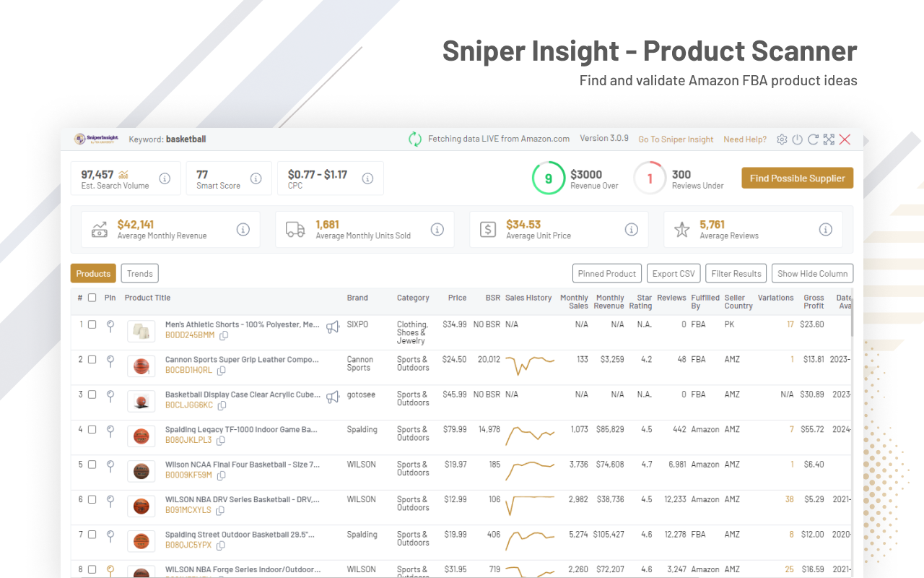Image resolution: width=924 pixels, height=578 pixels.
Task: Check the box for row 1 Men's Athletic Shorts
Action: click(92, 324)
